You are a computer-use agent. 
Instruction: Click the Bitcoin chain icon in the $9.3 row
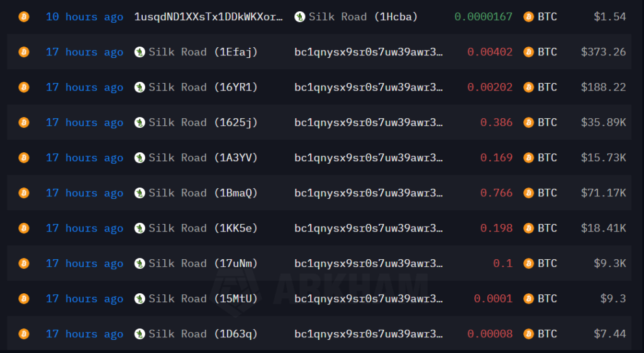click(x=24, y=299)
